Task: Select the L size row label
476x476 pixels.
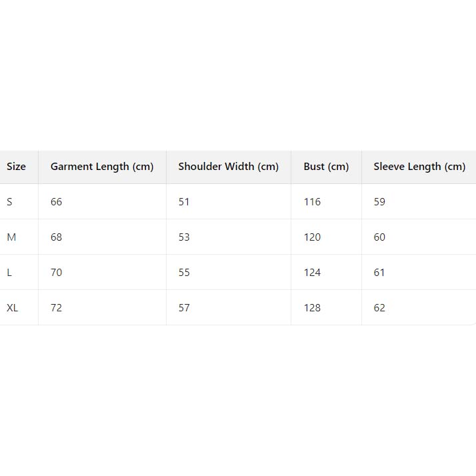Action: 9,273
